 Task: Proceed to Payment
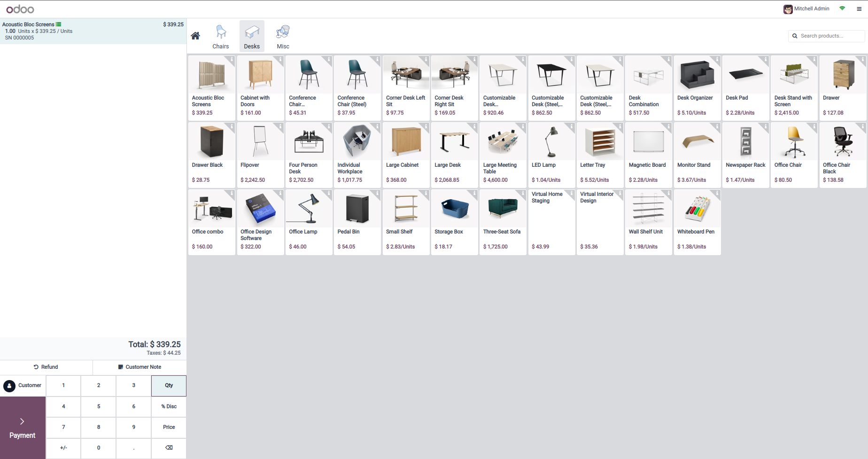click(23, 428)
